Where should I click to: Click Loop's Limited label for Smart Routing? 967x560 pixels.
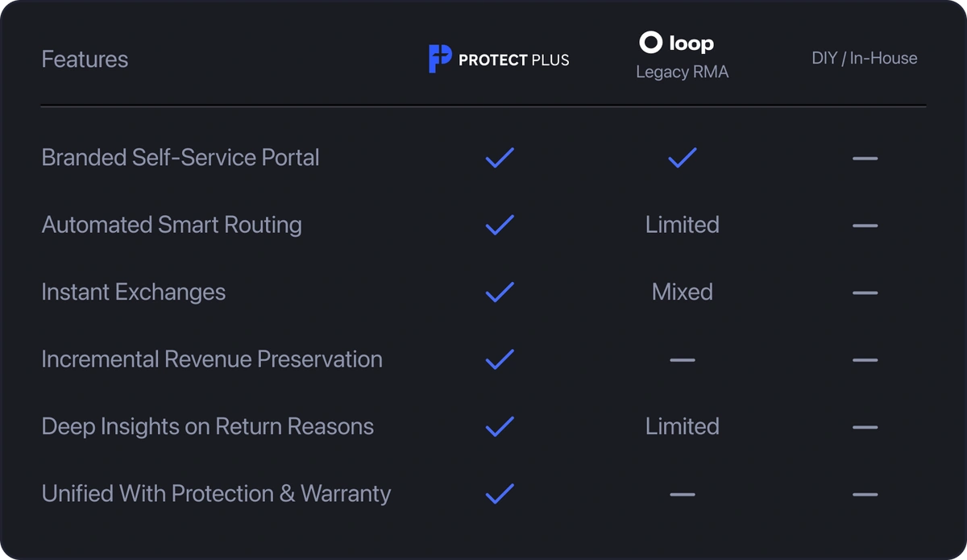coord(683,225)
